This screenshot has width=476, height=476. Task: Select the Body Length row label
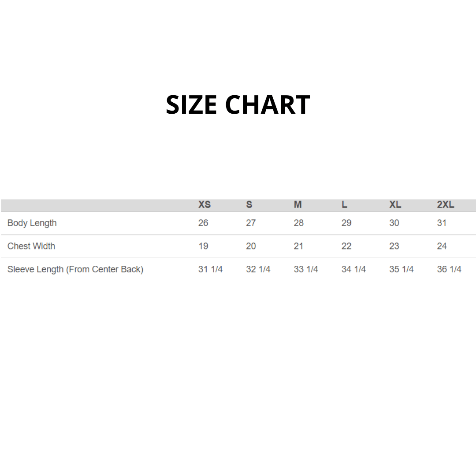32,223
